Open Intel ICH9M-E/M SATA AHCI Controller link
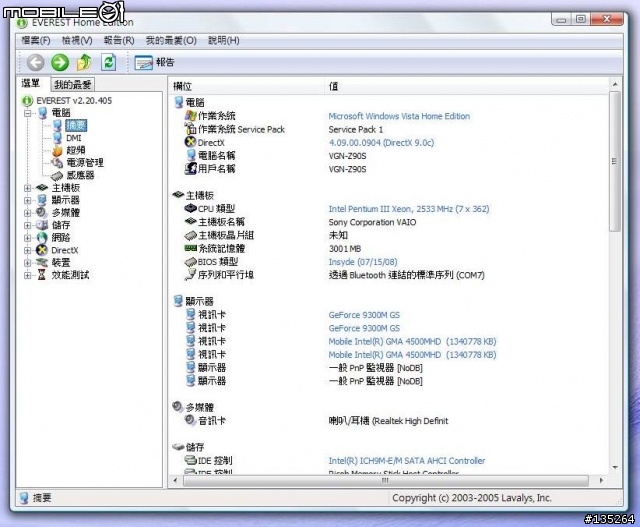 click(x=407, y=461)
